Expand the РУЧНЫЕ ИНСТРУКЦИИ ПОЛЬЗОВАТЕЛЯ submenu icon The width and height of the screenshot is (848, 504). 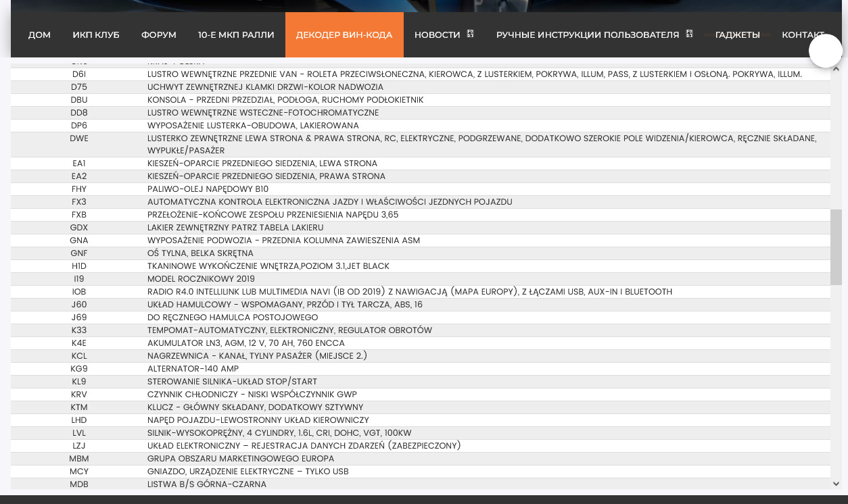[689, 33]
